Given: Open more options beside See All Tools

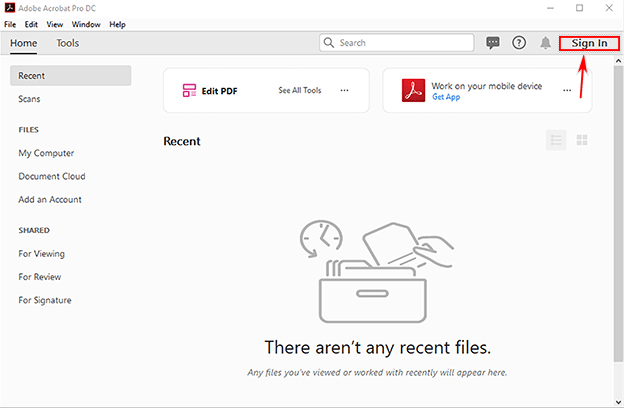Looking at the screenshot, I should click(x=345, y=90).
